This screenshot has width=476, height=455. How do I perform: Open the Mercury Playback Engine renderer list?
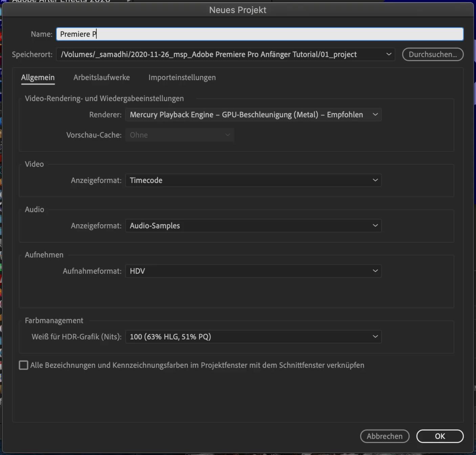coord(246,115)
